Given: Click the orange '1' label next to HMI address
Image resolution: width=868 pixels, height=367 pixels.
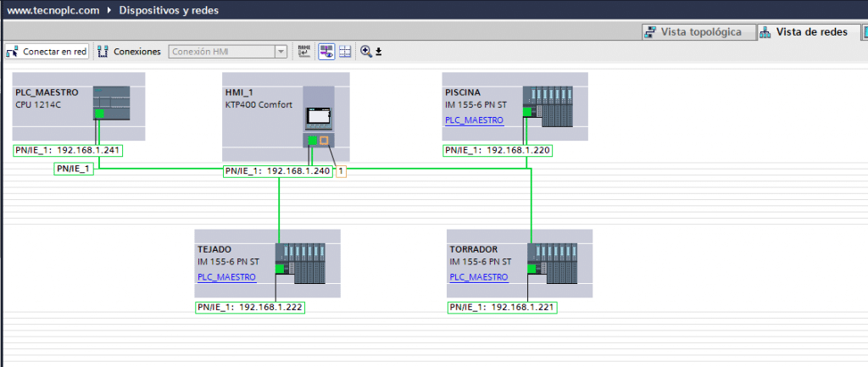Looking at the screenshot, I should pos(341,171).
